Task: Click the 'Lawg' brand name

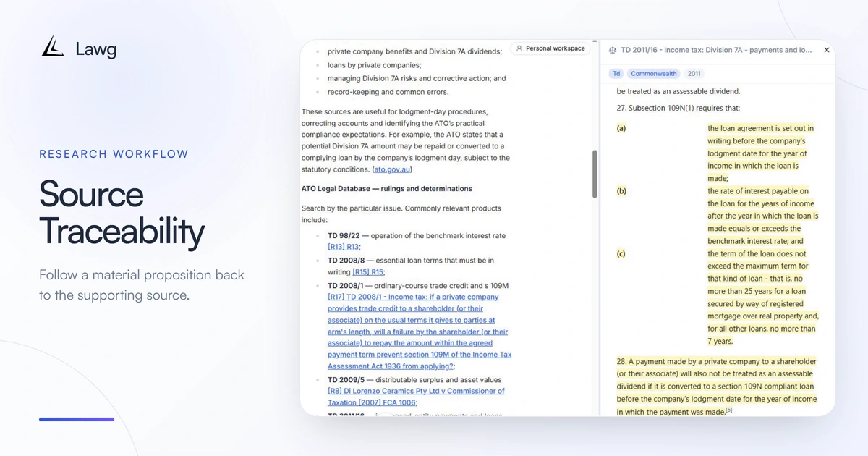Action: click(x=95, y=49)
